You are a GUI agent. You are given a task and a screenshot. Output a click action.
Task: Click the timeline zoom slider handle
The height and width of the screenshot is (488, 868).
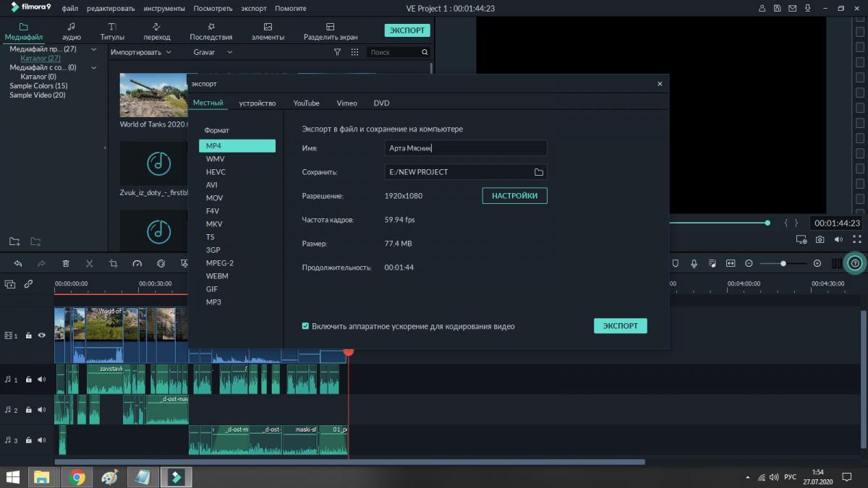783,264
